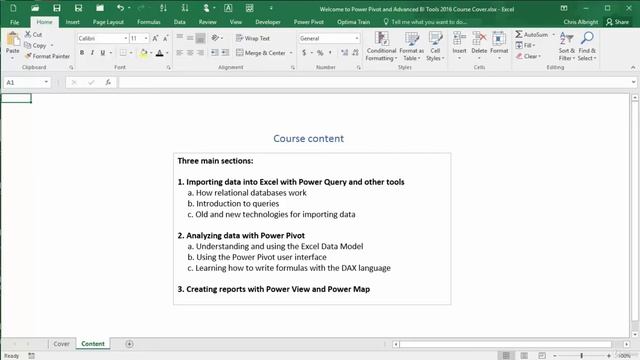640x360 pixels.
Task: Toggle Underline formatting
Action: [x=102, y=53]
